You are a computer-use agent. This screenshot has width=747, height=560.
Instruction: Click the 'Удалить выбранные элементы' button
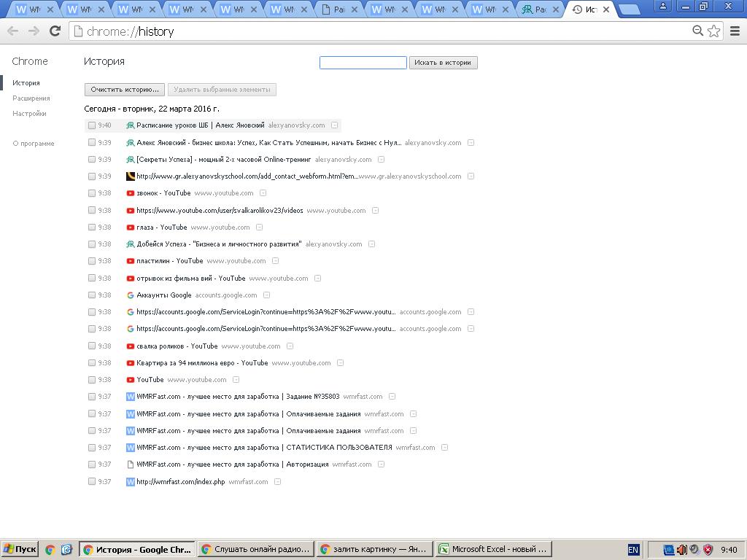coord(222,90)
